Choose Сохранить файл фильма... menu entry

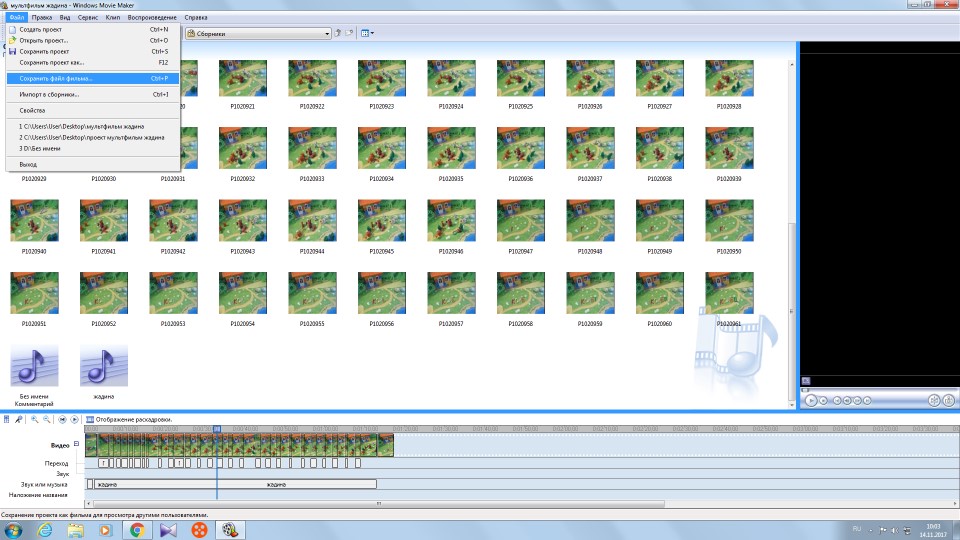click(x=92, y=78)
